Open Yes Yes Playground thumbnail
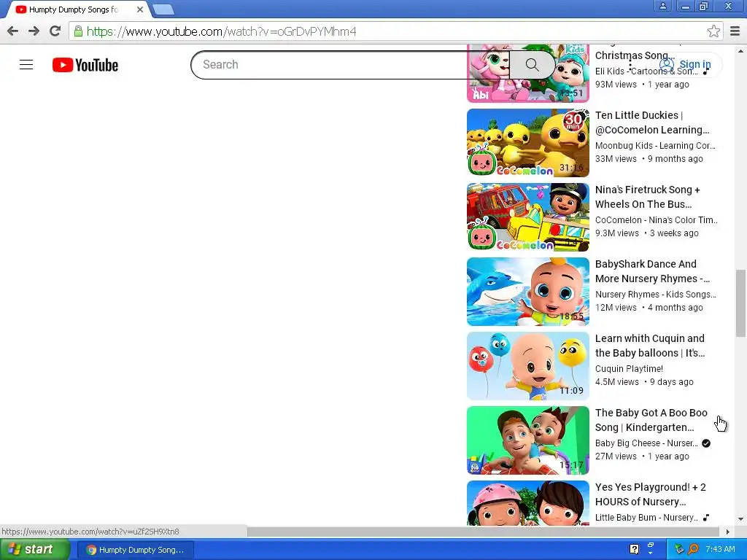This screenshot has height=560, width=747. 528,503
